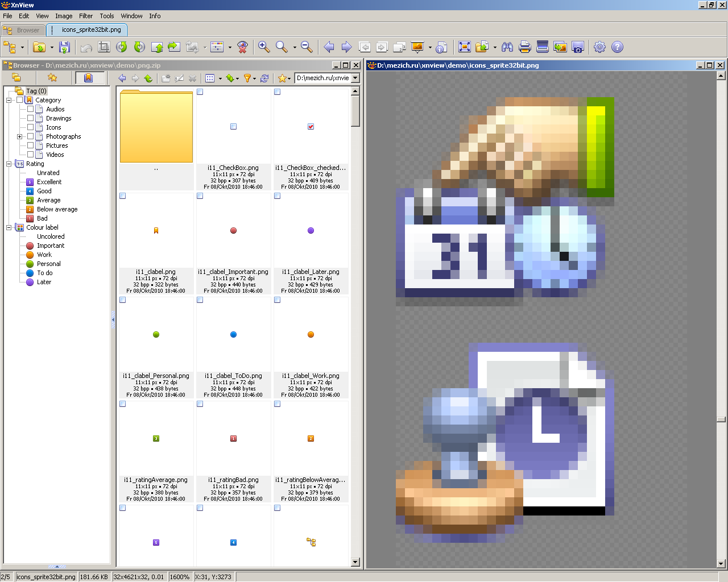
Task: Switch to fullscreen view icon
Action: (x=465, y=47)
